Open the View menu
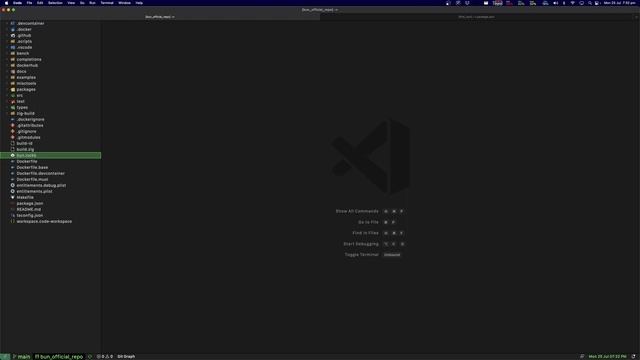The width and height of the screenshot is (640, 360). [71, 3]
